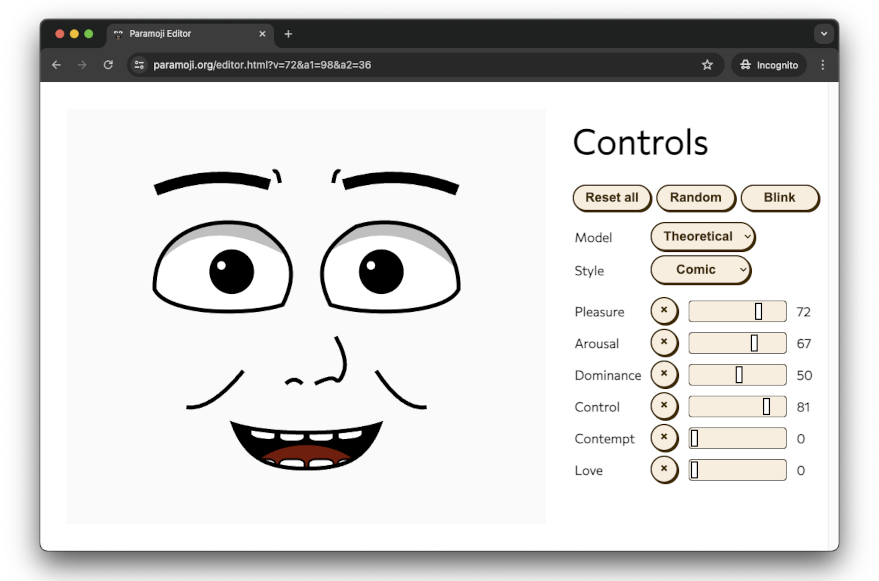Click the x button beside Dominance
The image size is (879, 581).
tap(664, 375)
